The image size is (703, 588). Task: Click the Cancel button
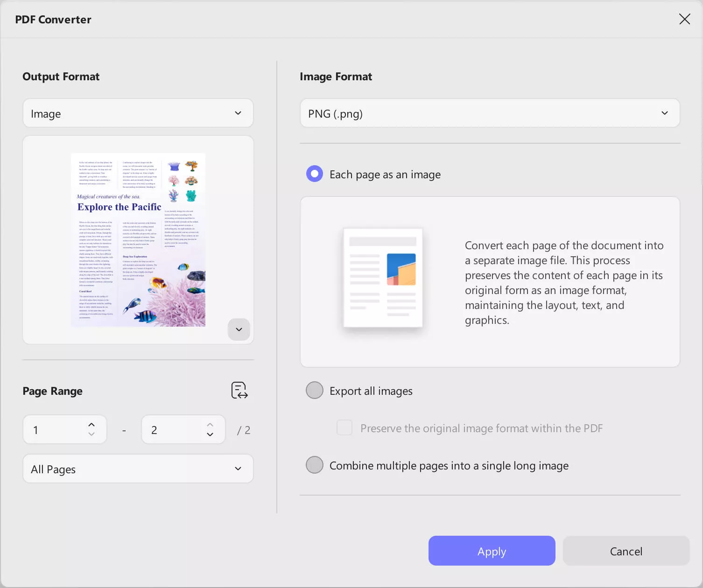click(626, 551)
